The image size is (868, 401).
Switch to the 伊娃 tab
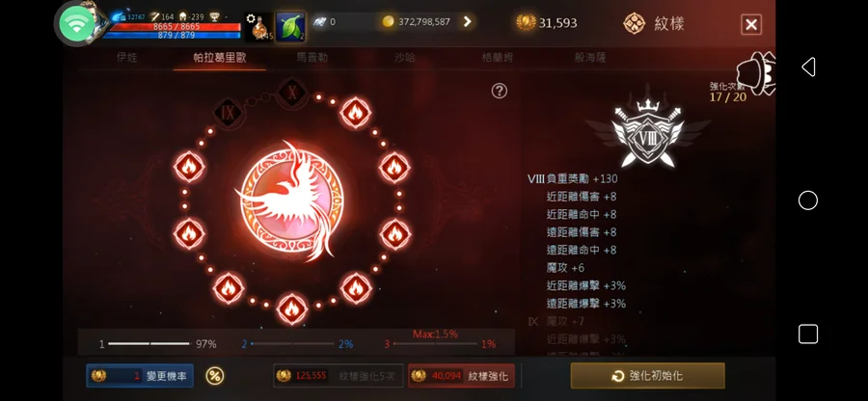(126, 58)
